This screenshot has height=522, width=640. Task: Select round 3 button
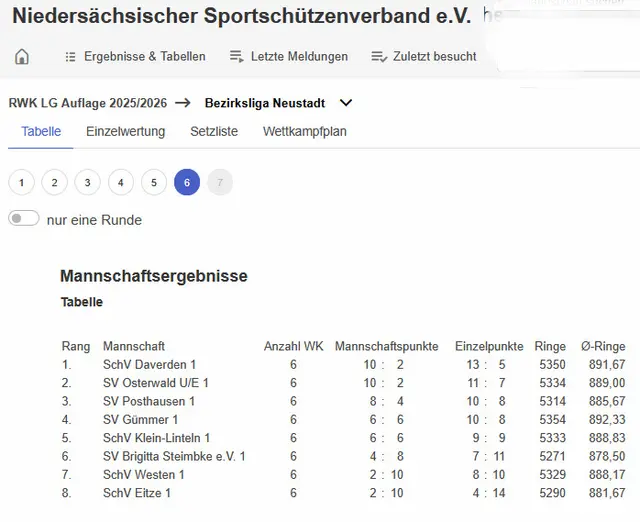[x=88, y=183]
